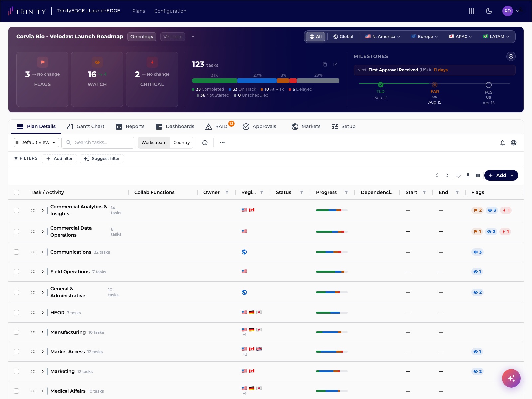Check the Commercial Analytics & Insights row
532x399 pixels.
[x=16, y=210]
